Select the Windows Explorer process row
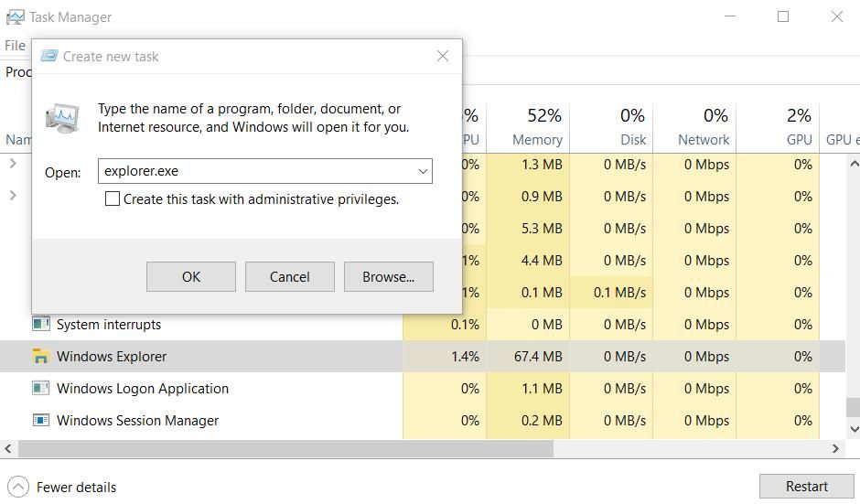This screenshot has height=504, width=860. click(x=423, y=356)
